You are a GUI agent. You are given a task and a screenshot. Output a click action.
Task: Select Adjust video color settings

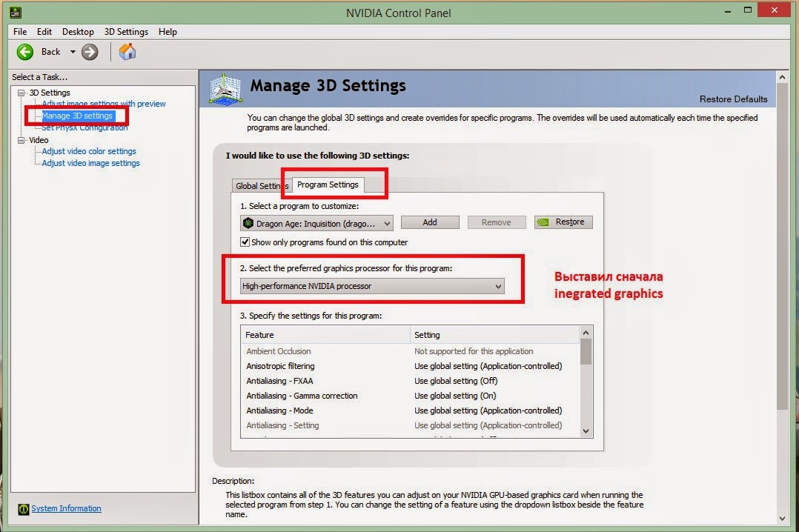click(x=89, y=151)
